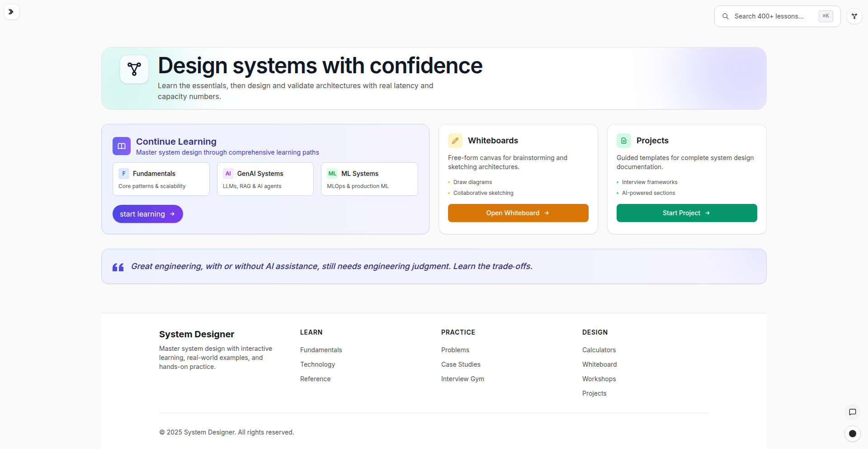The height and width of the screenshot is (449, 868).
Task: Click the quotation mark icon in the banner
Action: (x=118, y=267)
